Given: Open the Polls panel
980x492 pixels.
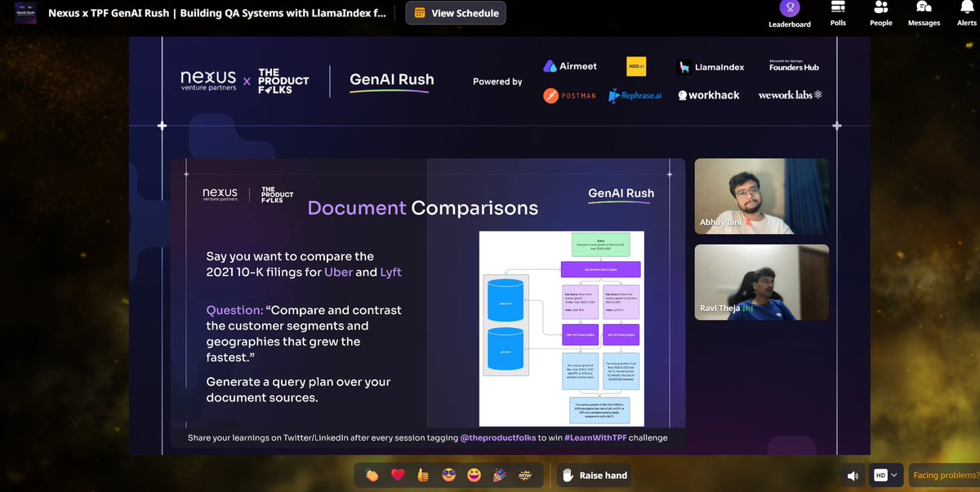Looking at the screenshot, I should 838,14.
